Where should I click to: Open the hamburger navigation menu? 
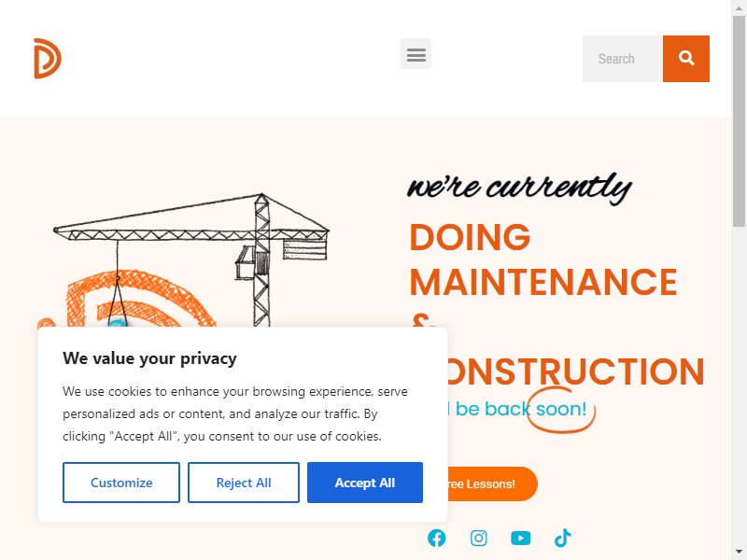tap(416, 54)
